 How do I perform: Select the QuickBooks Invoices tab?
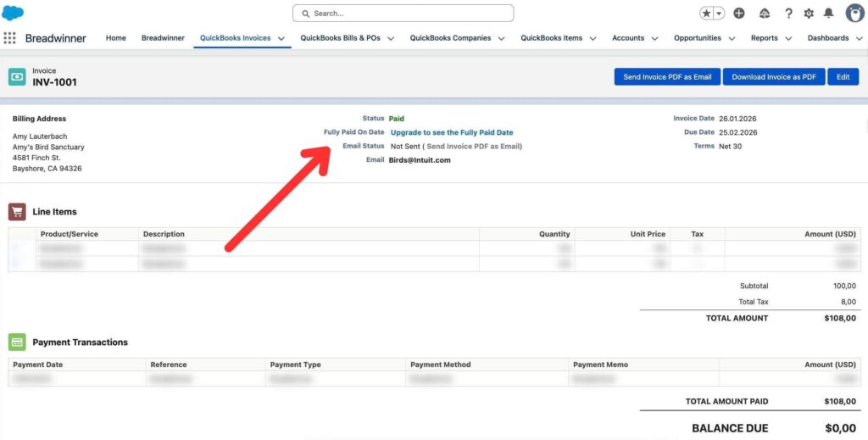236,38
